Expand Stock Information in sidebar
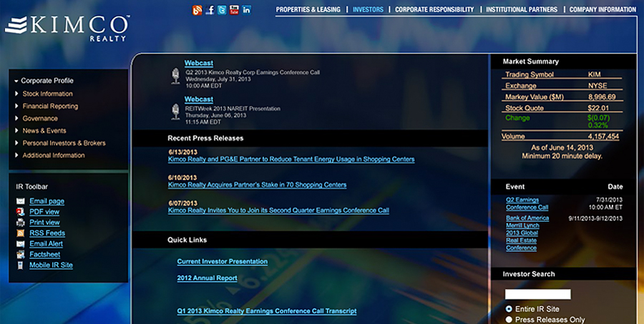The height and width of the screenshot is (324, 644). tap(16, 94)
